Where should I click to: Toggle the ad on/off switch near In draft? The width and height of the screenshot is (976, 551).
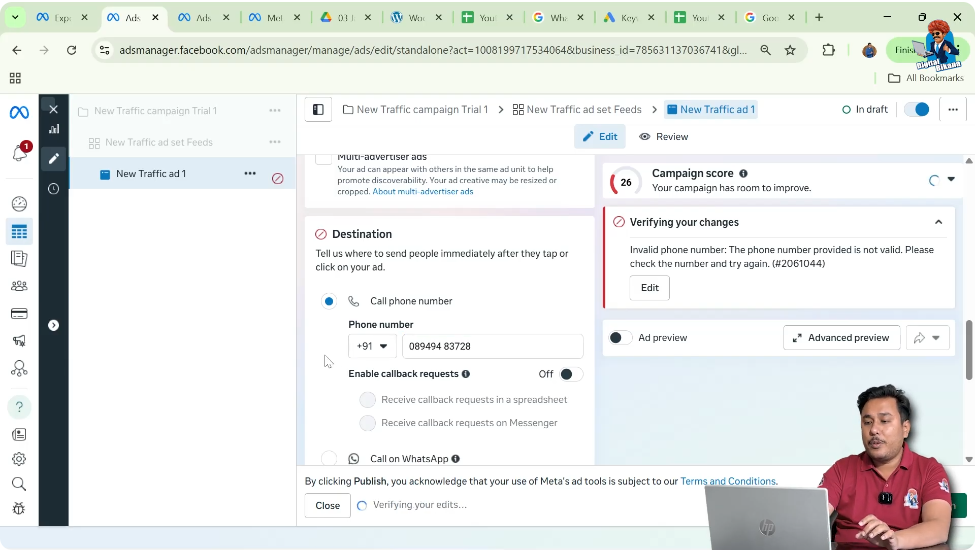pyautogui.click(x=917, y=110)
